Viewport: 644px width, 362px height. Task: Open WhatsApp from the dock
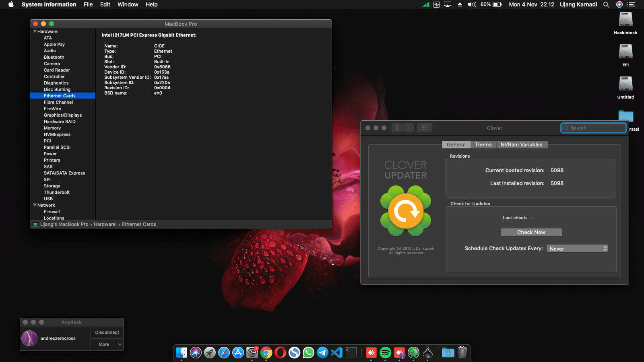coord(308,353)
